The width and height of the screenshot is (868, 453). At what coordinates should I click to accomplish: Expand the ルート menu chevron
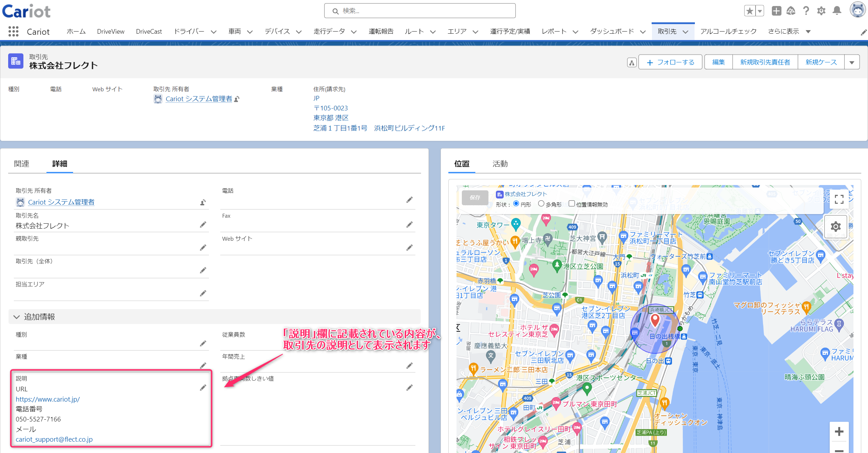[433, 32]
